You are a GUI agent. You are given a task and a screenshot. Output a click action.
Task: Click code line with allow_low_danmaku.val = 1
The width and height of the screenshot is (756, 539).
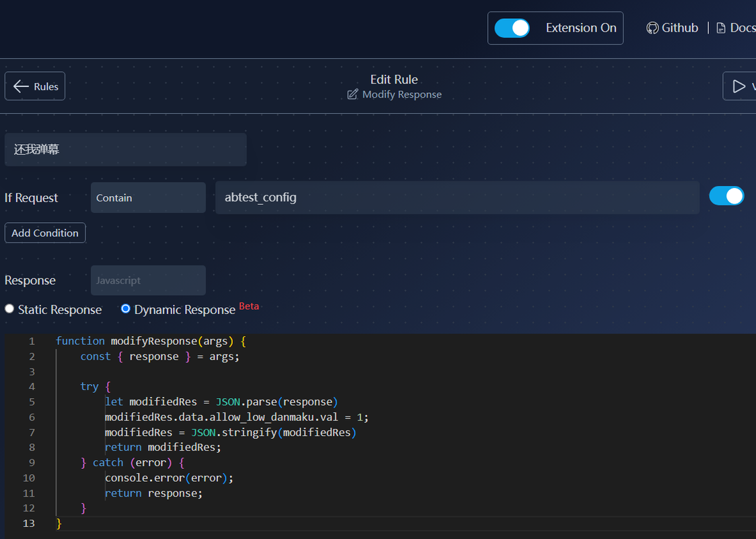(236, 417)
